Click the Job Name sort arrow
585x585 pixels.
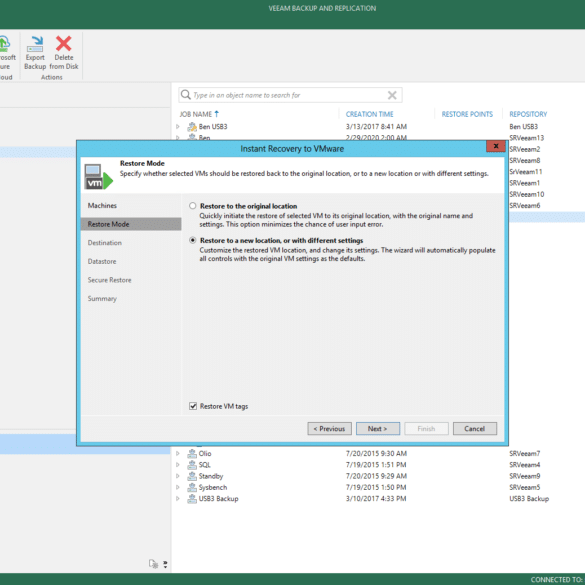pos(216,114)
